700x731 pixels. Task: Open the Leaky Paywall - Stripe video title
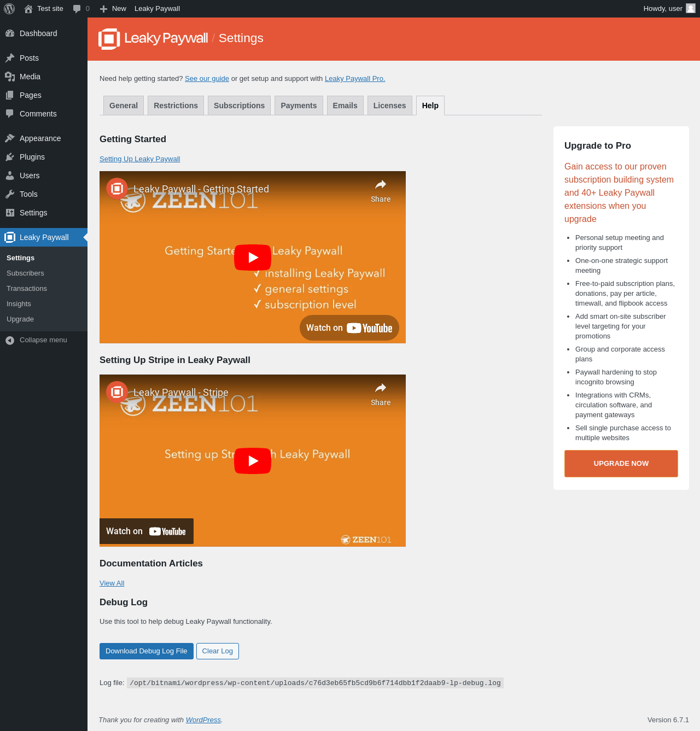tap(181, 393)
